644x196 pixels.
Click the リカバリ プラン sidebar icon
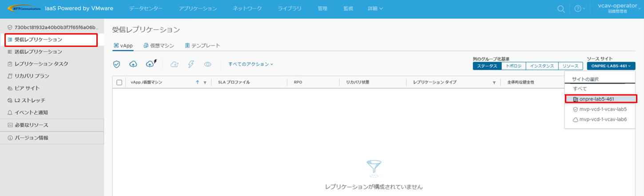click(10, 76)
